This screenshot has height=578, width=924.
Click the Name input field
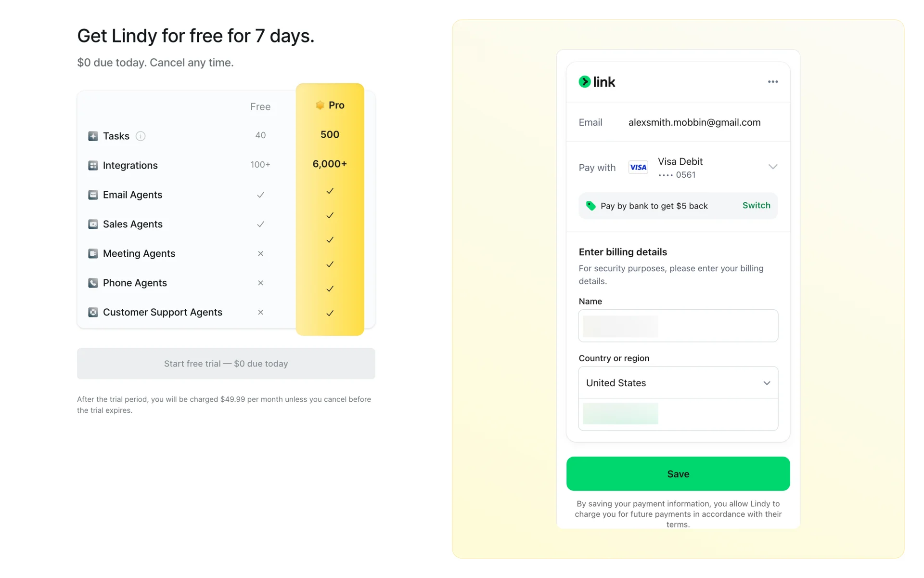(678, 326)
